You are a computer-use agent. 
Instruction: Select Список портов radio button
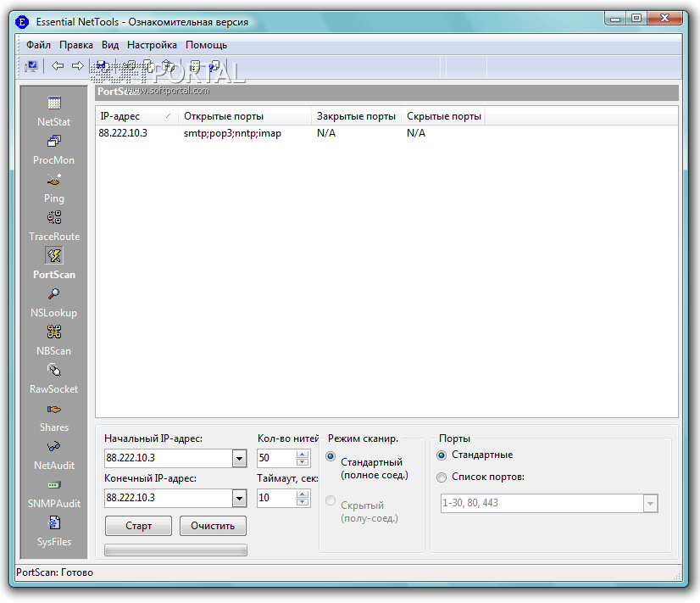[x=442, y=477]
